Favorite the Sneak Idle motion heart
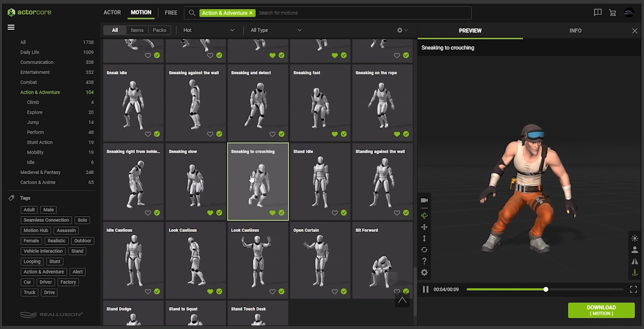Image resolution: width=644 pixels, height=329 pixels. click(x=148, y=134)
